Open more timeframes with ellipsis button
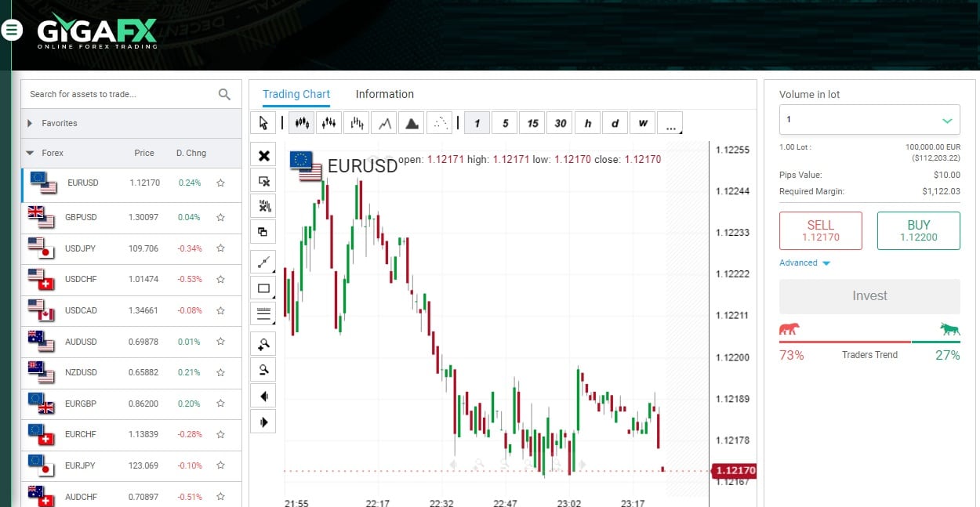Screen dimensions: 980x507 (670, 123)
